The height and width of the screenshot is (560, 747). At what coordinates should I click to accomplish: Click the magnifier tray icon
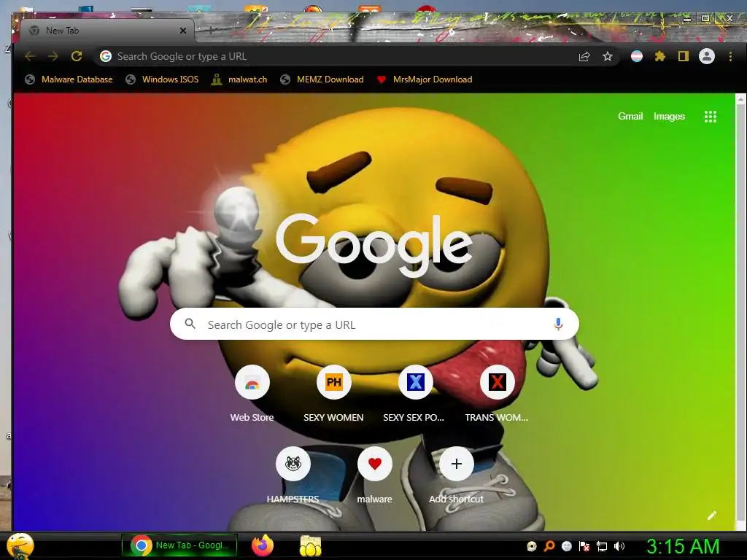(x=549, y=546)
